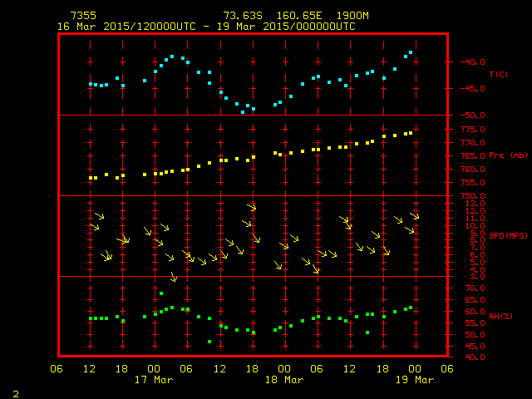Click the -45.0 temperature tick value
The image size is (532, 399).
point(473,89)
